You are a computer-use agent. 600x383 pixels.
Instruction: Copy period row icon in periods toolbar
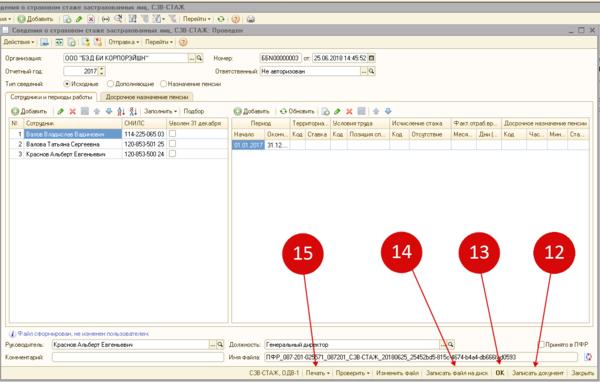(325, 111)
